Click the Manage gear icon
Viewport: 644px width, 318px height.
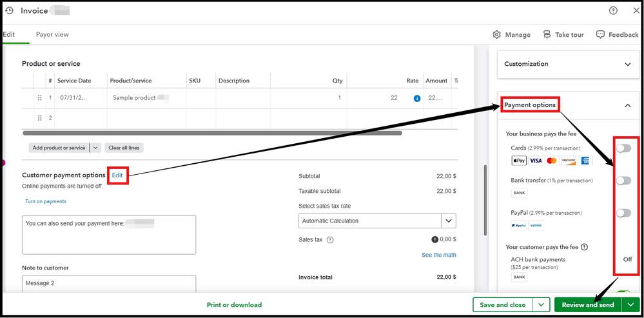point(497,35)
